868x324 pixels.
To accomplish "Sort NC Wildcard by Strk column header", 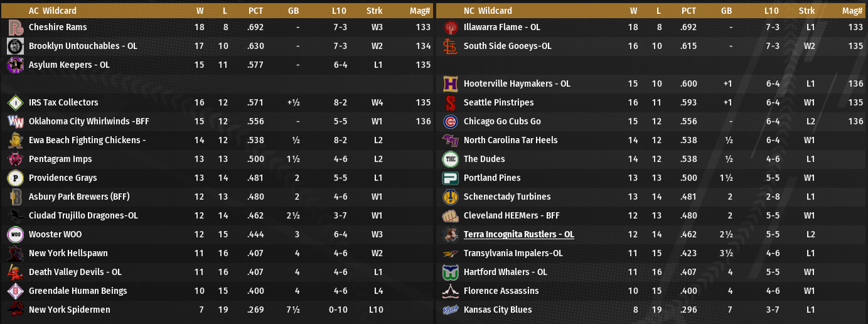I will [806, 11].
